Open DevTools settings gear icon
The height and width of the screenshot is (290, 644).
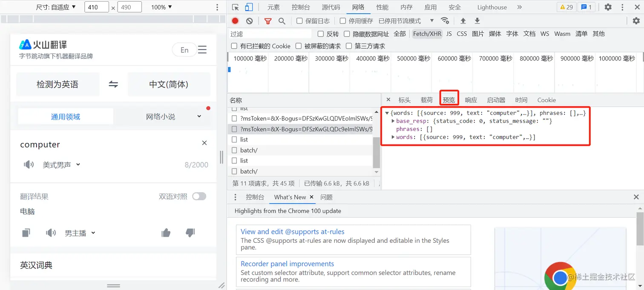[x=608, y=7]
